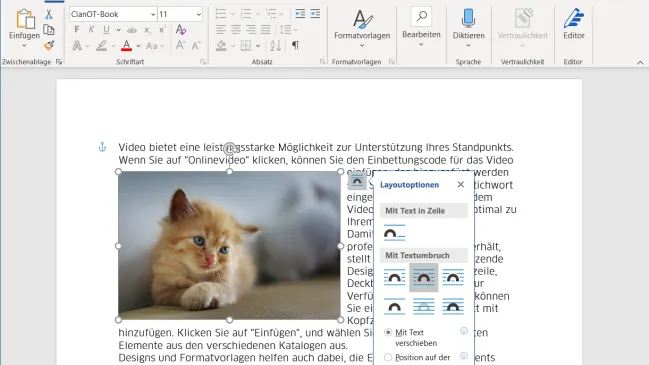Select in front of text option
This screenshot has width=649, height=365.
(x=453, y=307)
